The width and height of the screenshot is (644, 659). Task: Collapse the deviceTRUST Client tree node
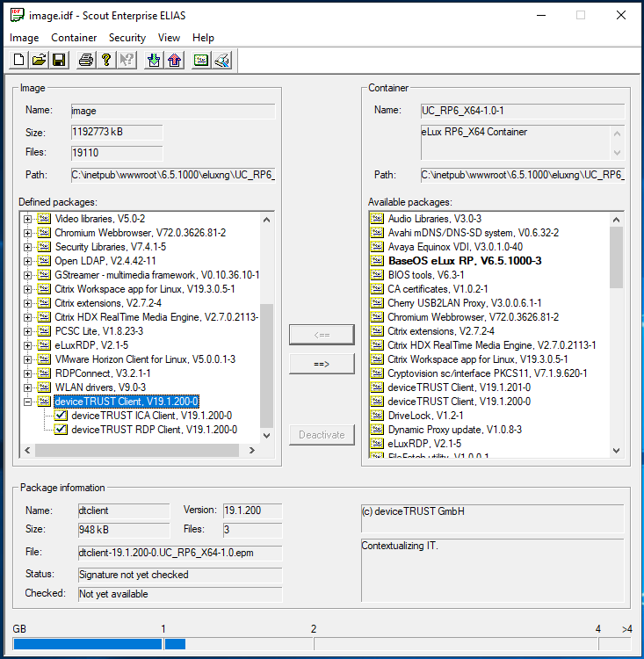28,402
